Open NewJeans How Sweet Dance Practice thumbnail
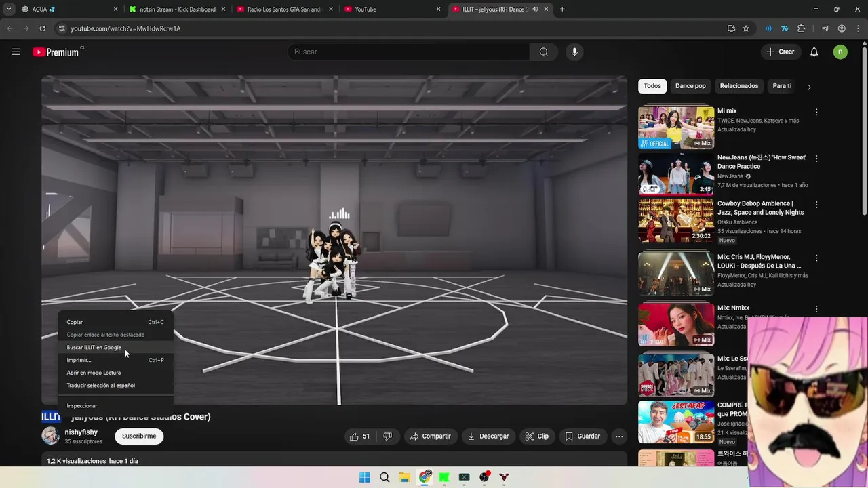 [676, 174]
